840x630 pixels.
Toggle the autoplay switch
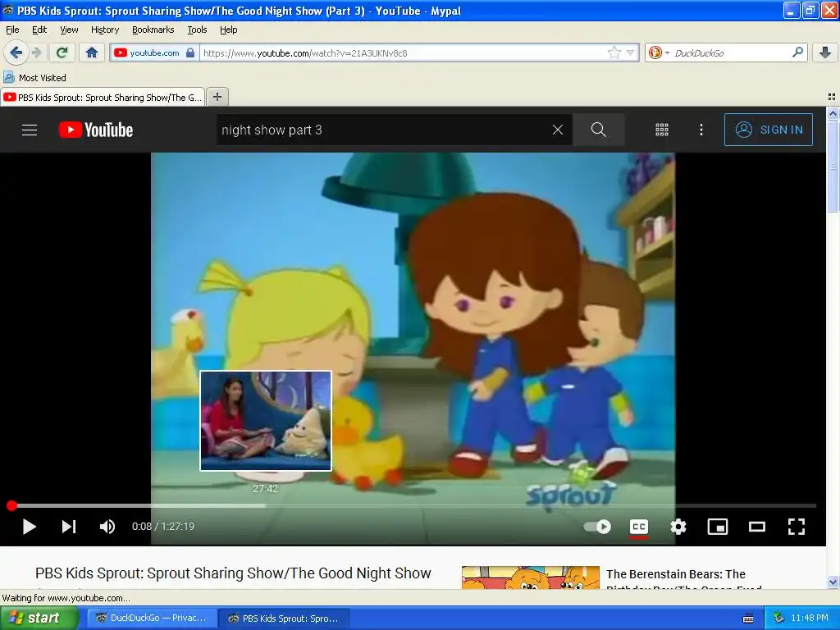[597, 527]
